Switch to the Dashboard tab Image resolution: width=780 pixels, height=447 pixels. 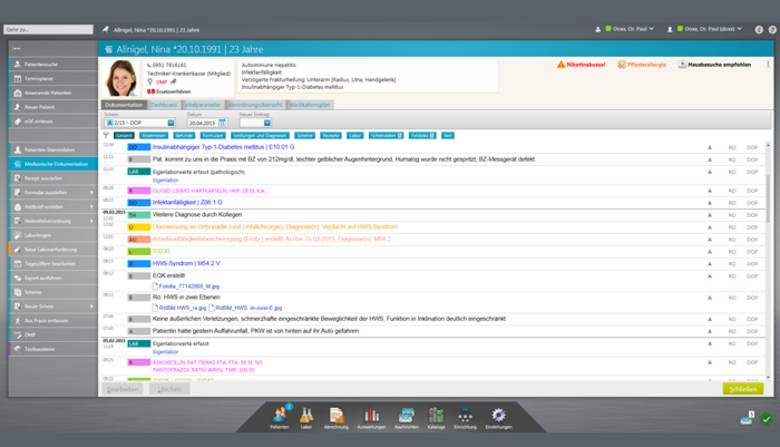click(x=163, y=104)
